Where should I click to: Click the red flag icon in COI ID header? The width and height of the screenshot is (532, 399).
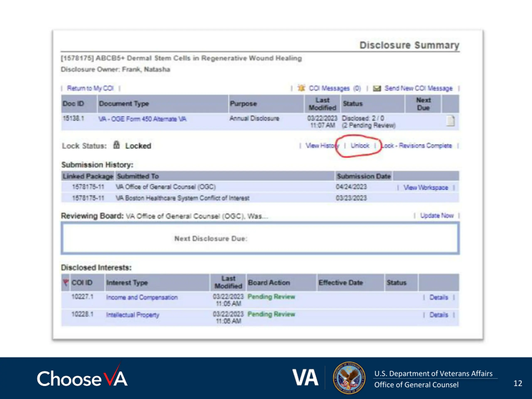[65, 282]
